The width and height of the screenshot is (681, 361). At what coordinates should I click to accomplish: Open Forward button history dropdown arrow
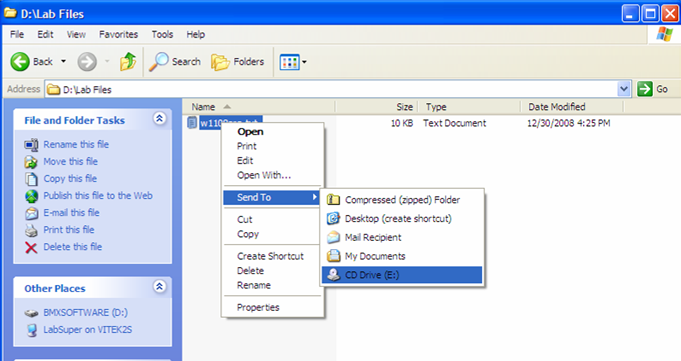pyautogui.click(x=107, y=62)
